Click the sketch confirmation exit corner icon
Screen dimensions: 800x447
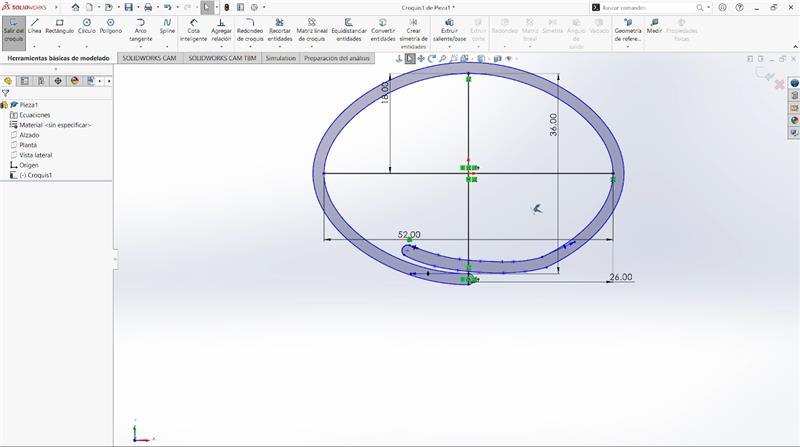coord(764,75)
